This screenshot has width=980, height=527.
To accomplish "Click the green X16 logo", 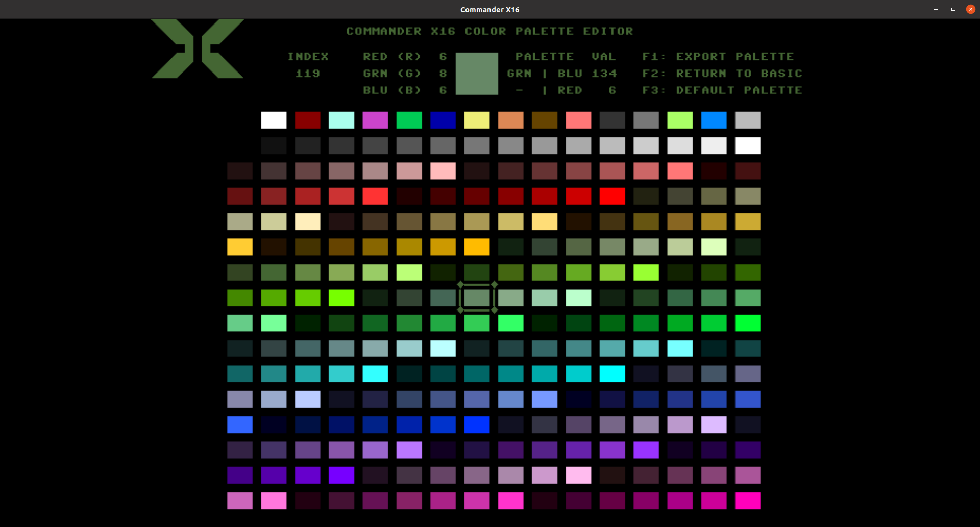I will [198, 49].
